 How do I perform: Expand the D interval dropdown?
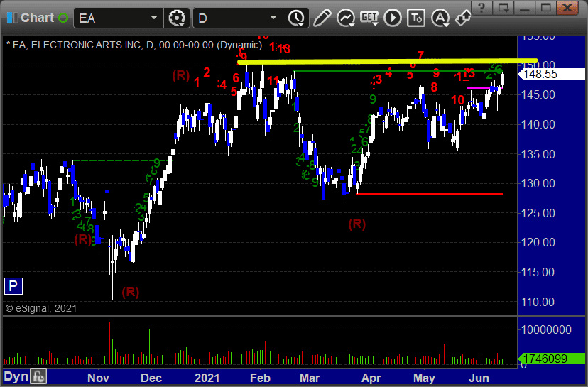point(273,18)
